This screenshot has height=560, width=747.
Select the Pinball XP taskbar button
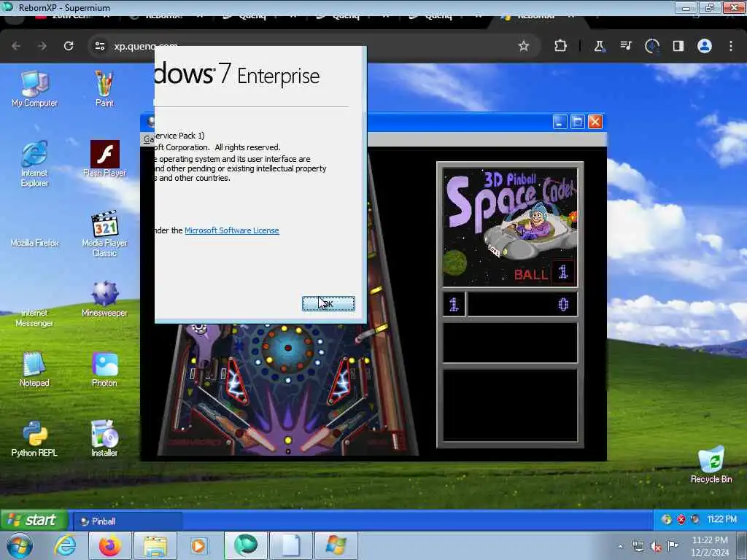coord(127,521)
